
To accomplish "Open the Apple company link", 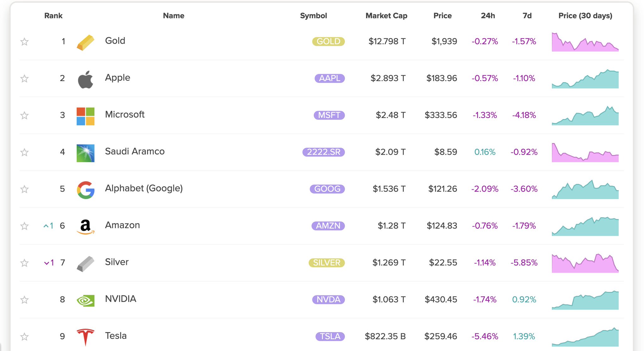I will (118, 78).
